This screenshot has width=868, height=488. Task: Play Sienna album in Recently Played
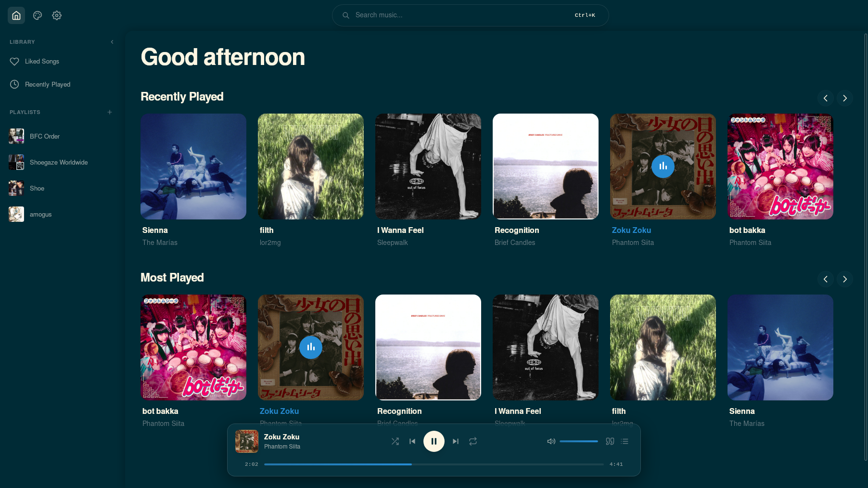(193, 167)
